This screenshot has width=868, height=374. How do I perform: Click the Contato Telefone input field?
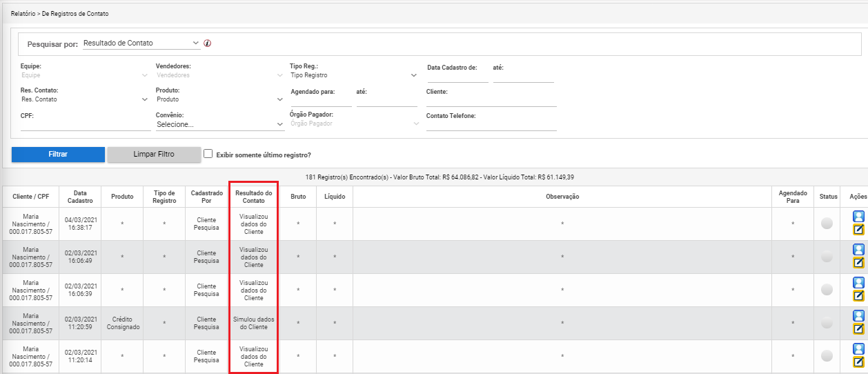[491, 126]
